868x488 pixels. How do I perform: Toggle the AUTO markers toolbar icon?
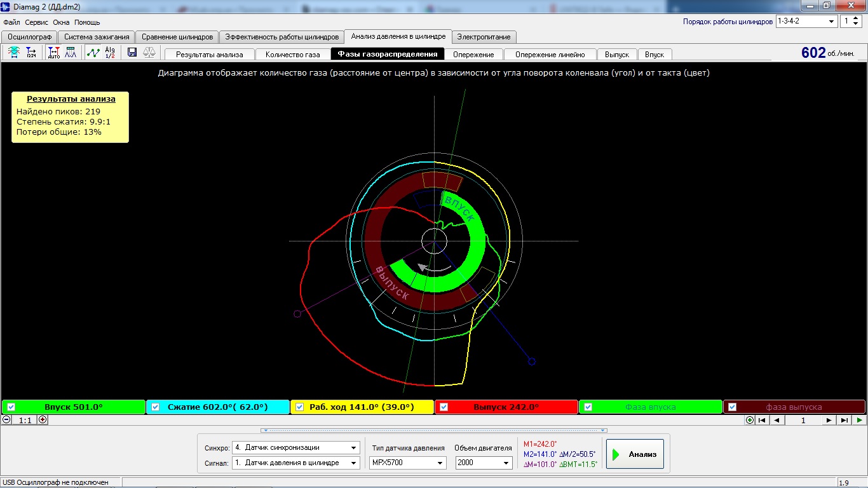pos(54,53)
